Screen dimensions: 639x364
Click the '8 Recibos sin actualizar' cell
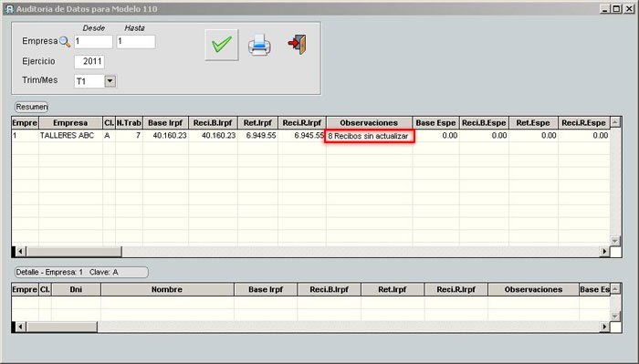(369, 136)
